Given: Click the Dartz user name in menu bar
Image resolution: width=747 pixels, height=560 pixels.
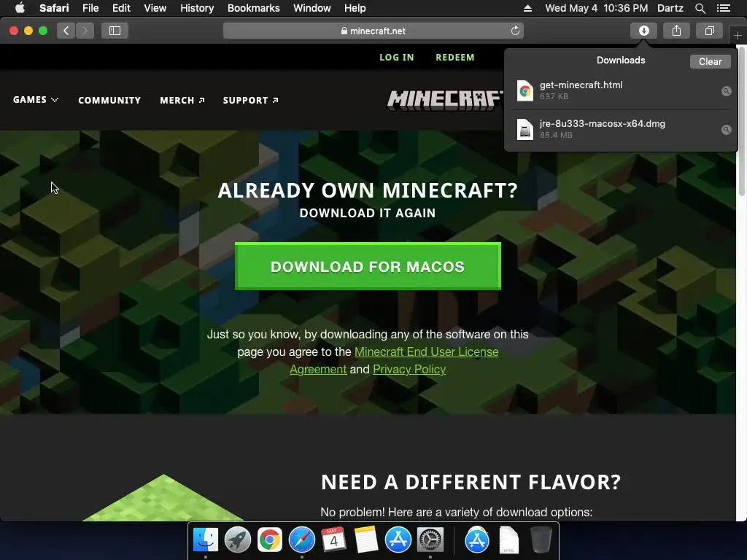Looking at the screenshot, I should click(x=670, y=8).
